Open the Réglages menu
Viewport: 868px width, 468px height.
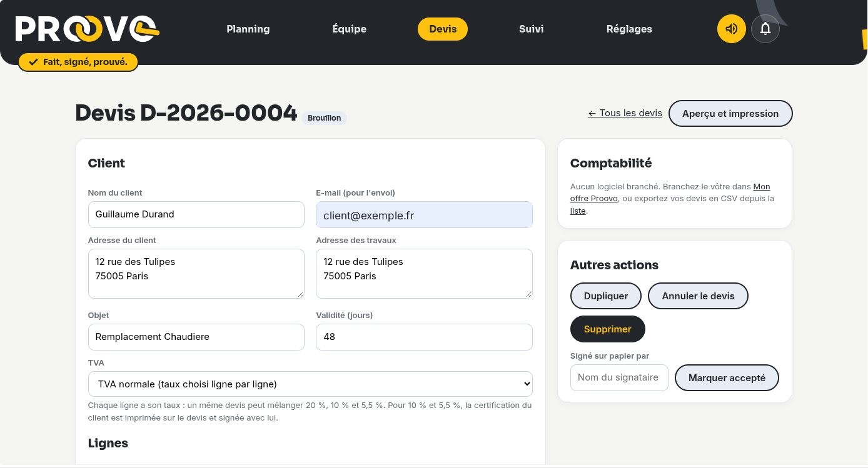coord(629,29)
